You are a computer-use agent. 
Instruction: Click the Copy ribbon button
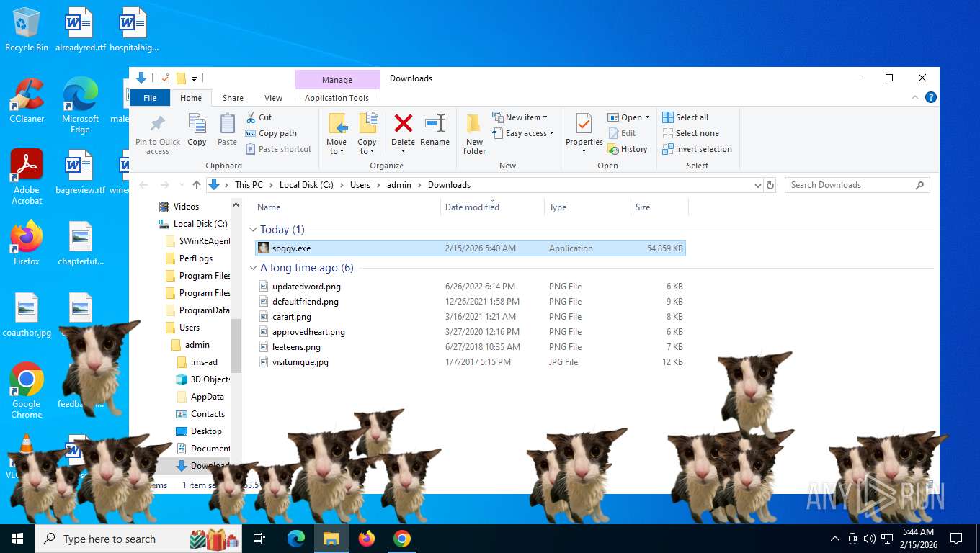click(197, 130)
